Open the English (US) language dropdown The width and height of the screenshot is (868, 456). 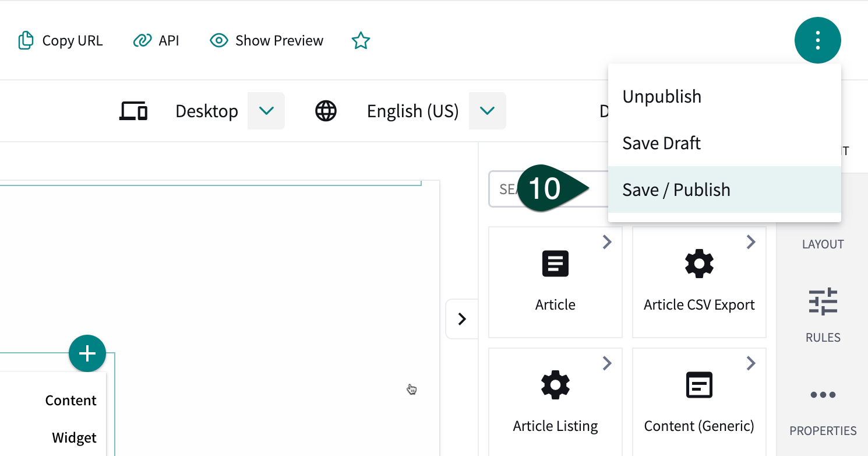tap(487, 111)
